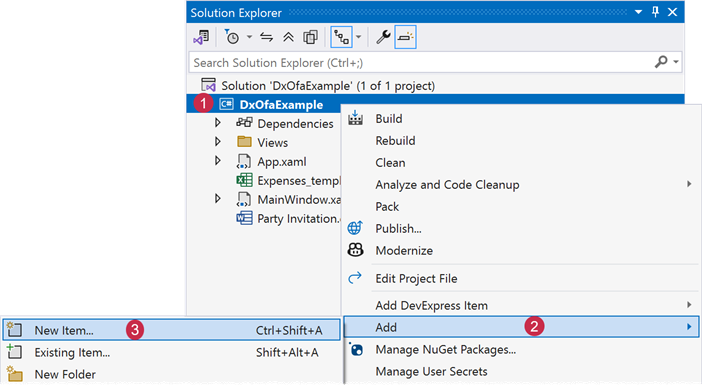Viewport: 702px width, 386px height.
Task: Click Sync with Active Document icon
Action: click(x=266, y=37)
